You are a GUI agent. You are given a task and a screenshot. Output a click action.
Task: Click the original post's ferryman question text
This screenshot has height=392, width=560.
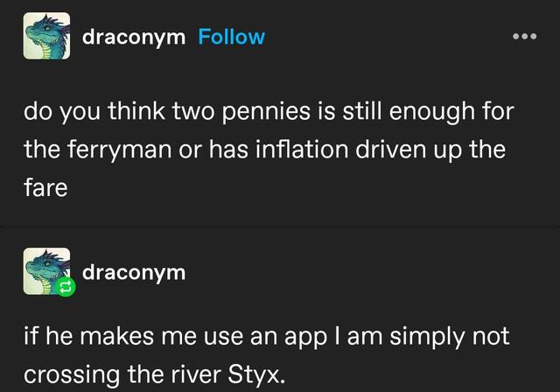click(x=262, y=149)
